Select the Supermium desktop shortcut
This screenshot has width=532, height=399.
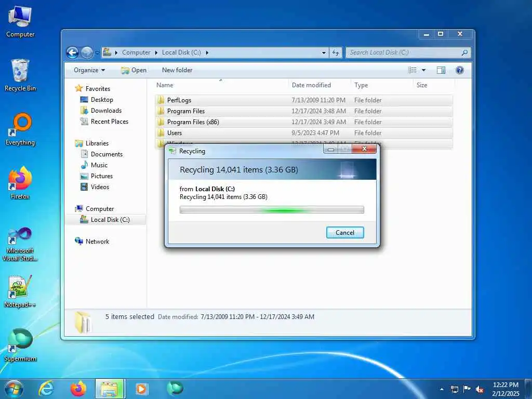coord(20,345)
